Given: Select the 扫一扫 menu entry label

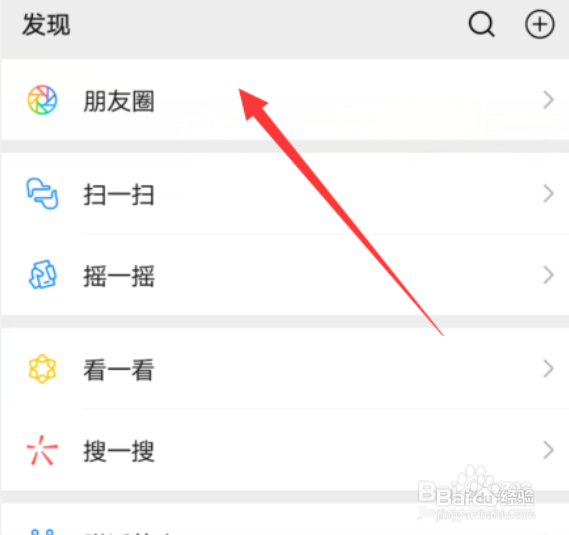Looking at the screenshot, I should pos(119,195).
